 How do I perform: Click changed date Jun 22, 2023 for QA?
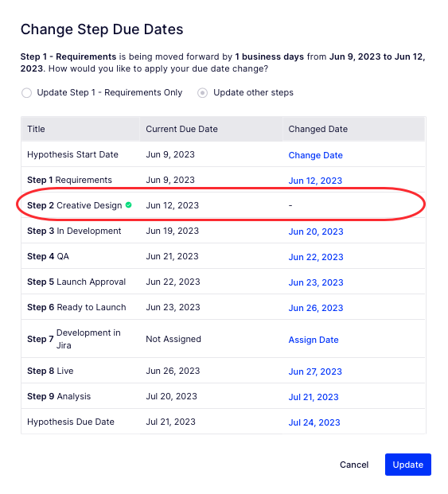click(x=316, y=257)
